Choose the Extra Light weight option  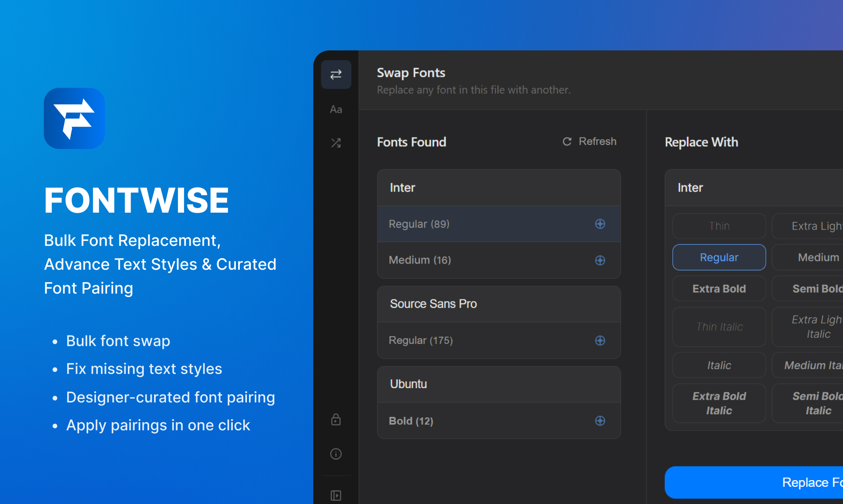(808, 226)
